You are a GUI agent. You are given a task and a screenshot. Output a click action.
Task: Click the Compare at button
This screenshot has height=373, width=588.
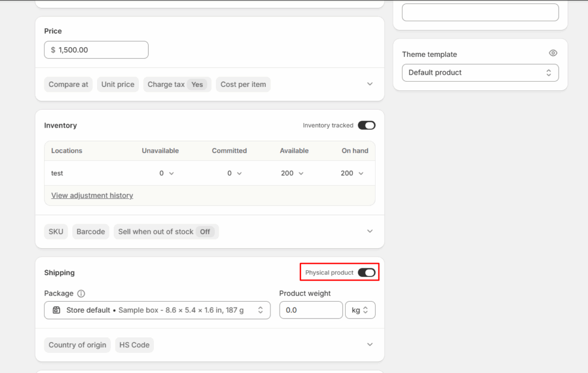tap(68, 84)
